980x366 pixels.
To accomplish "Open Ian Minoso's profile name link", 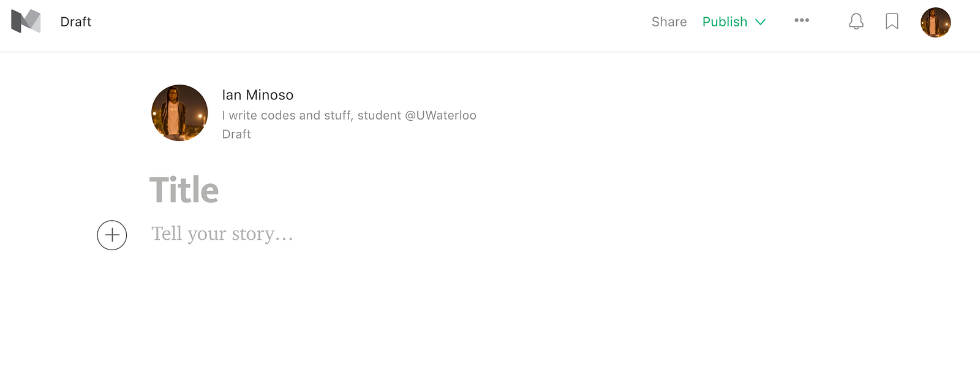I will tap(257, 95).
